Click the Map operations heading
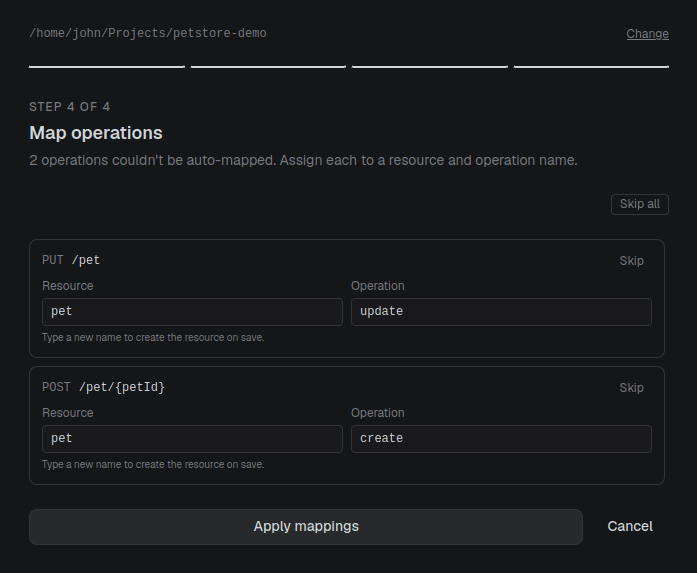This screenshot has height=573, width=697. click(x=96, y=133)
